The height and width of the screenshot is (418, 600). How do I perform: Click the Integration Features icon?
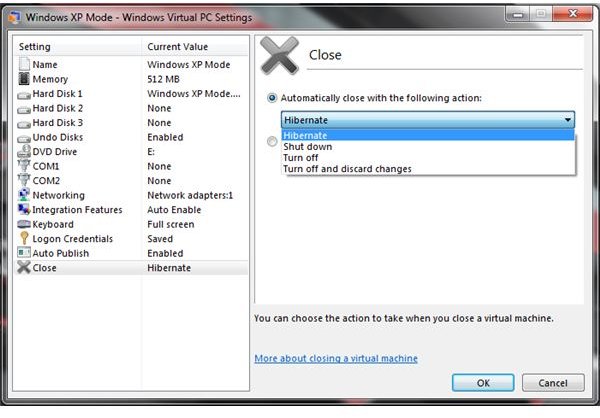tap(24, 209)
